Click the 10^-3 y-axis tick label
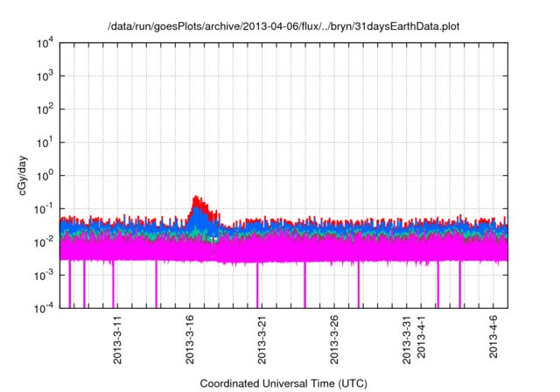This screenshot has height=392, width=560. [44, 276]
